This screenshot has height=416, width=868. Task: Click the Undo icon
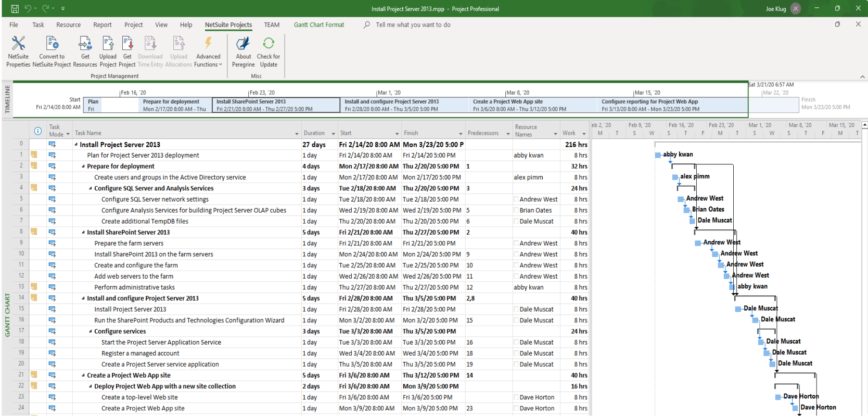(28, 8)
